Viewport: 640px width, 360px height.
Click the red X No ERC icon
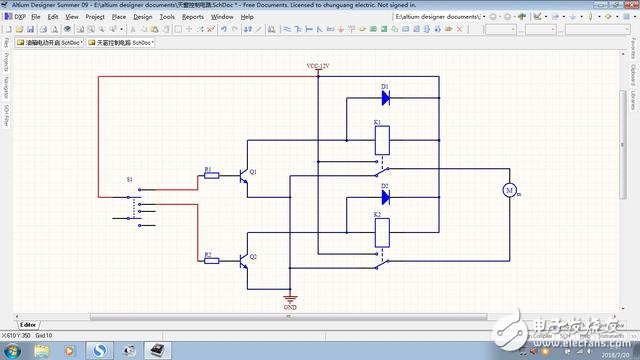coord(459,29)
